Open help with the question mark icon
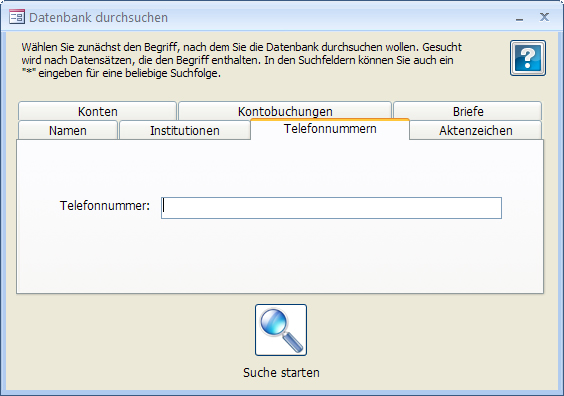The height and width of the screenshot is (396, 564). pyautogui.click(x=528, y=58)
